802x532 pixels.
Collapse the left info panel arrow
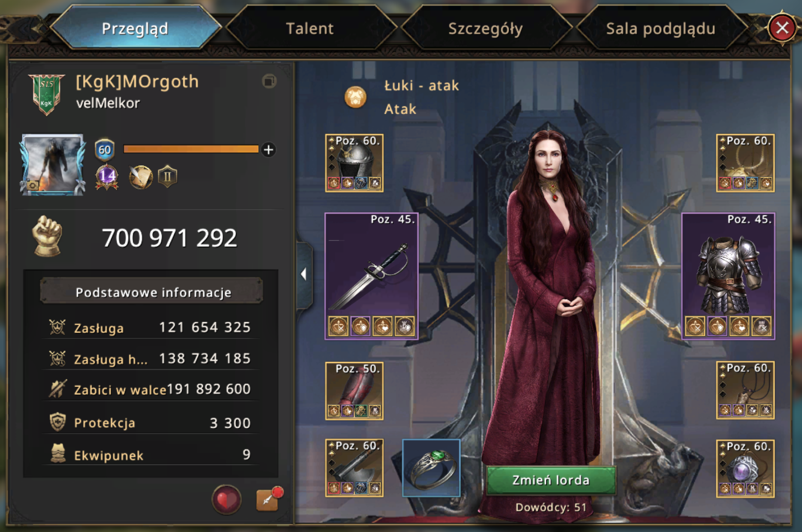pos(304,274)
